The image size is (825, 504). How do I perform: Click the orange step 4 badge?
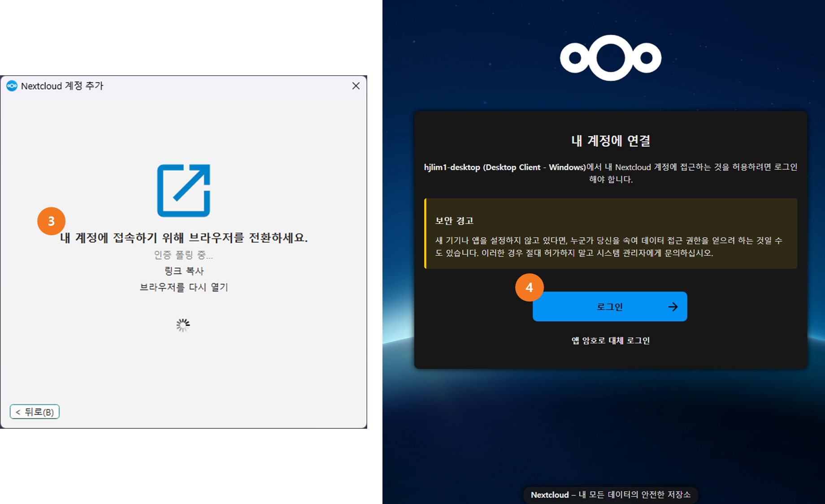pos(529,287)
